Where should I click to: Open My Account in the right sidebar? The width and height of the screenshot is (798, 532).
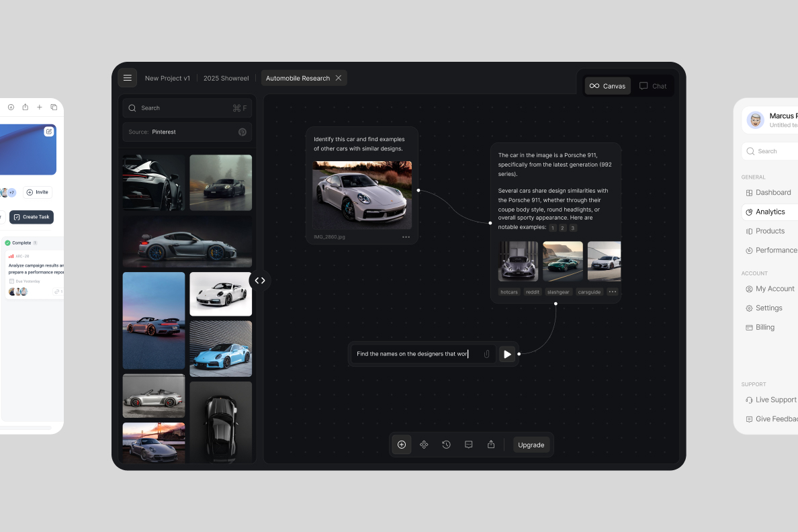[x=770, y=289]
